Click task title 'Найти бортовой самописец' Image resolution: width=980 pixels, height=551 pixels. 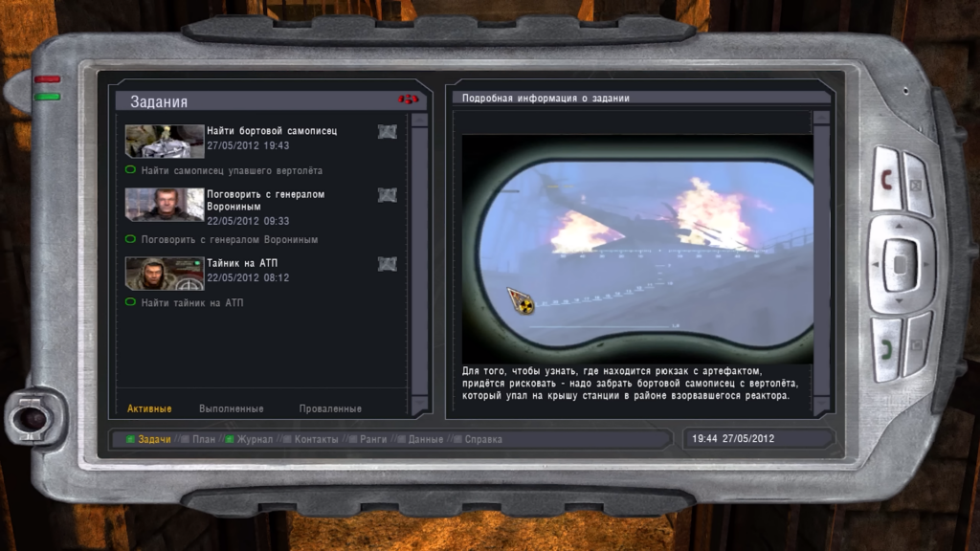272,130
